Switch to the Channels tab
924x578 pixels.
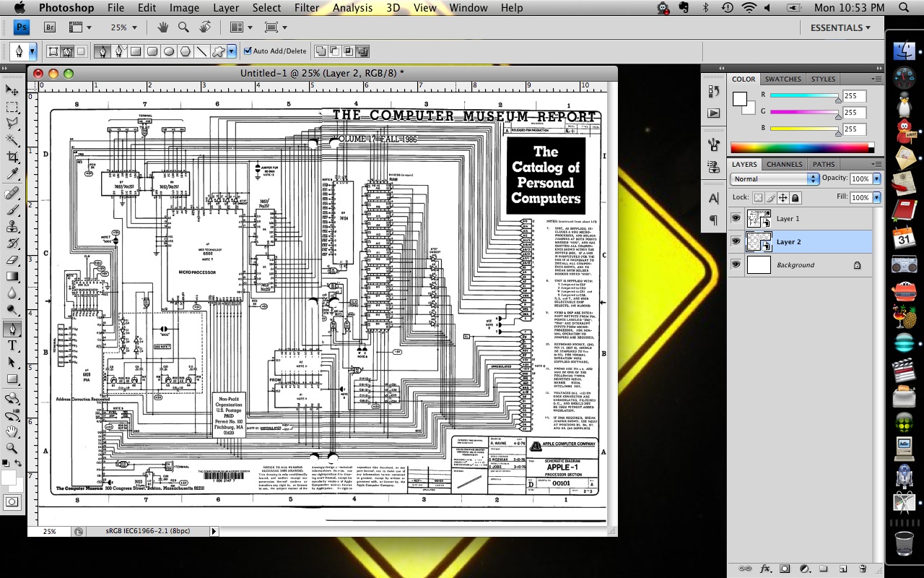(x=784, y=164)
